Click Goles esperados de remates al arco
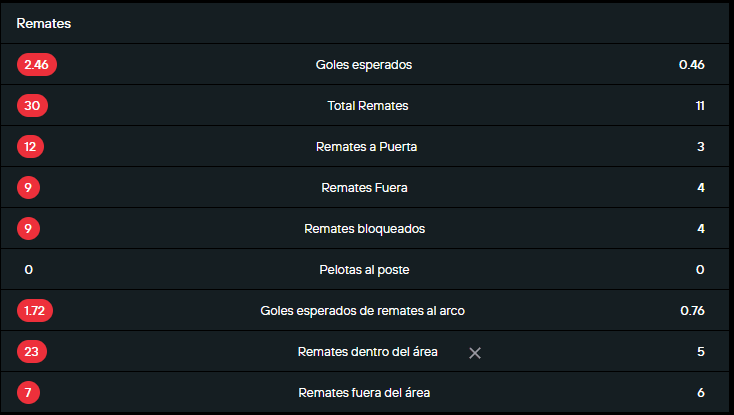734x415 pixels. tap(364, 311)
